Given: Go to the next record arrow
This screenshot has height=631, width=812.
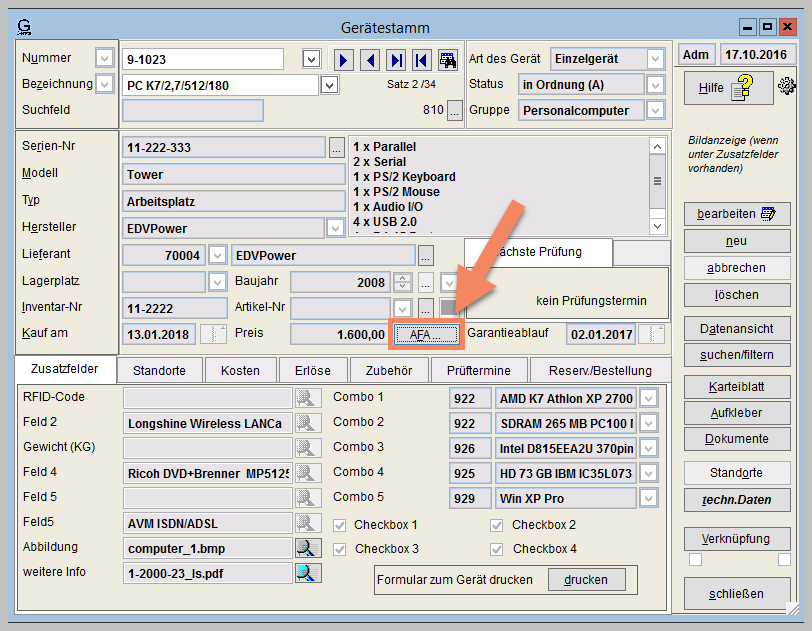Looking at the screenshot, I should click(345, 60).
